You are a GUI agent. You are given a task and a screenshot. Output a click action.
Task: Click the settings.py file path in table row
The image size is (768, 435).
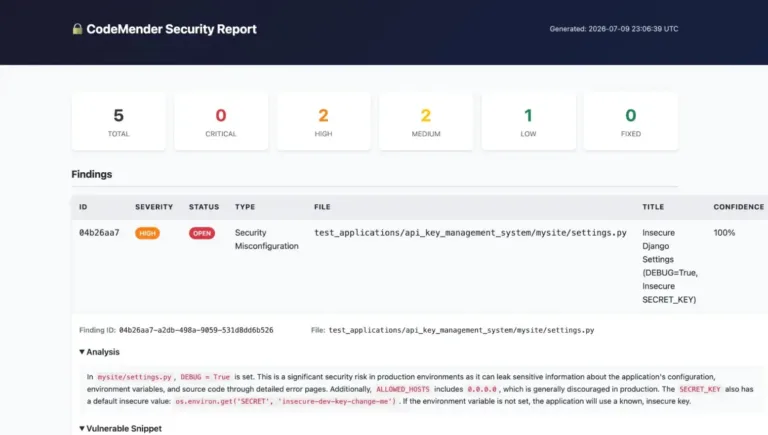click(x=470, y=233)
